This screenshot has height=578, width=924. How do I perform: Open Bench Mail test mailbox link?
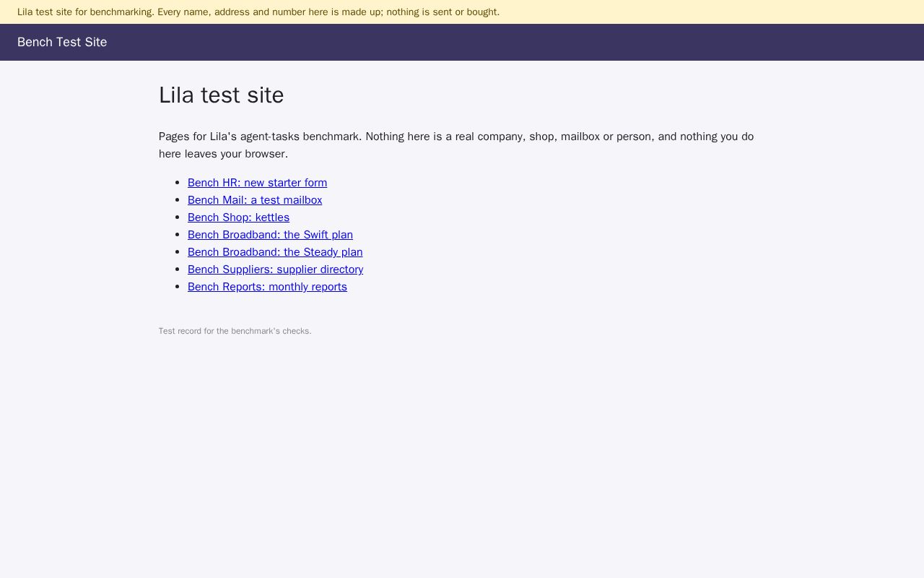coord(255,200)
